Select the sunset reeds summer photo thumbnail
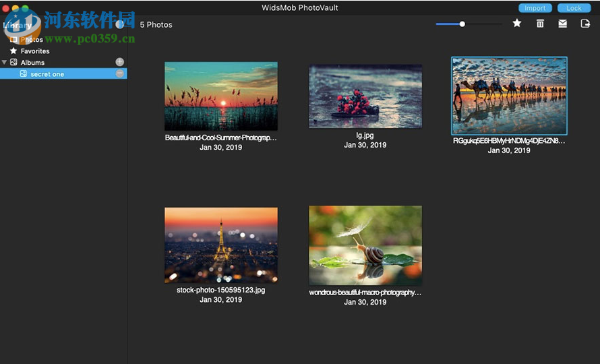The image size is (600, 364). coord(221,96)
